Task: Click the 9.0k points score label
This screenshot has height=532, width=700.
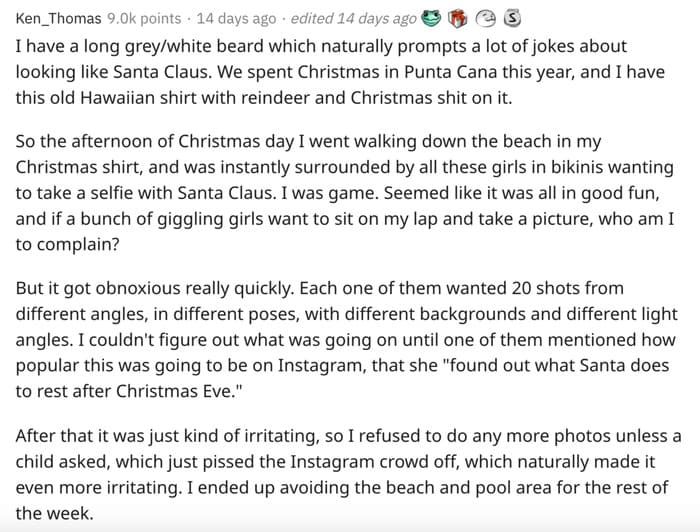Action: pyautogui.click(x=144, y=19)
